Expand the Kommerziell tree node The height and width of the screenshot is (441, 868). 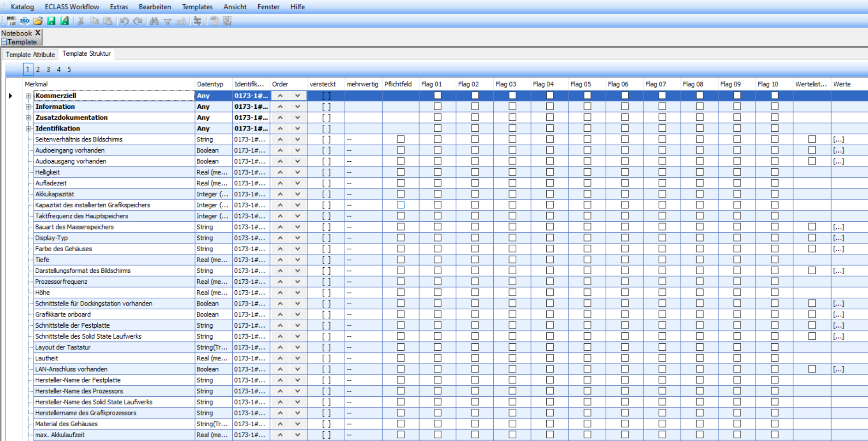point(29,96)
